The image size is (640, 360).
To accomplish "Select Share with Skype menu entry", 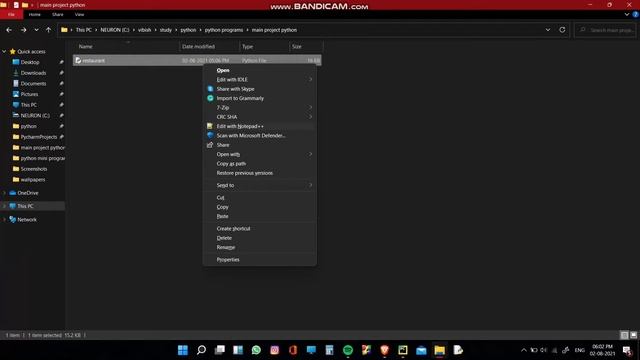I will [260, 89].
